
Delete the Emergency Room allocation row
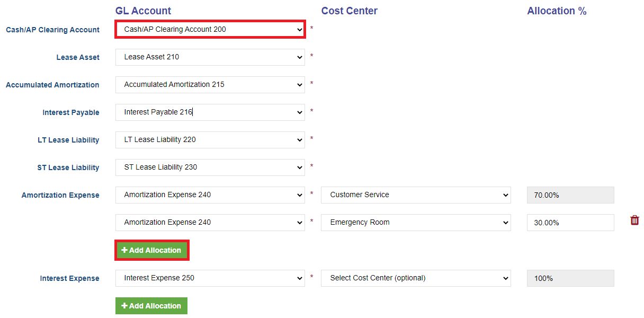634,220
